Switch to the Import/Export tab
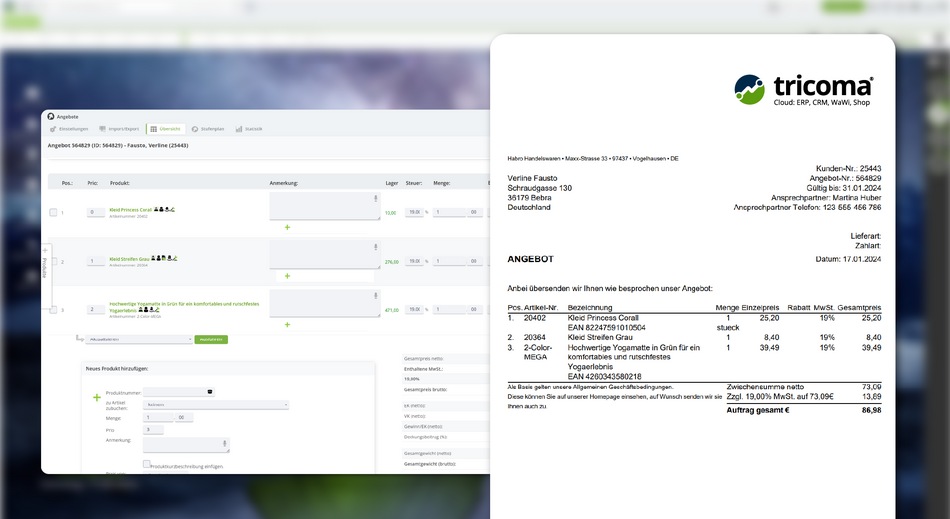This screenshot has height=519, width=950. coord(119,129)
